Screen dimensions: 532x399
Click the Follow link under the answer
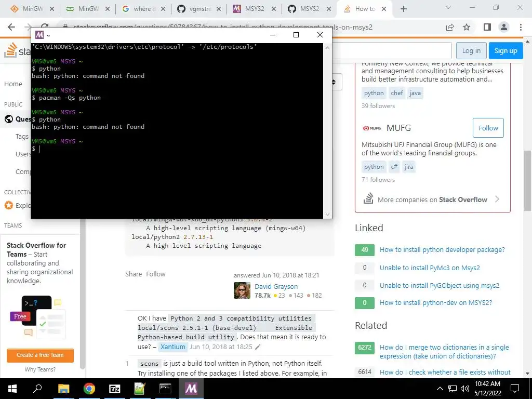coord(156,274)
